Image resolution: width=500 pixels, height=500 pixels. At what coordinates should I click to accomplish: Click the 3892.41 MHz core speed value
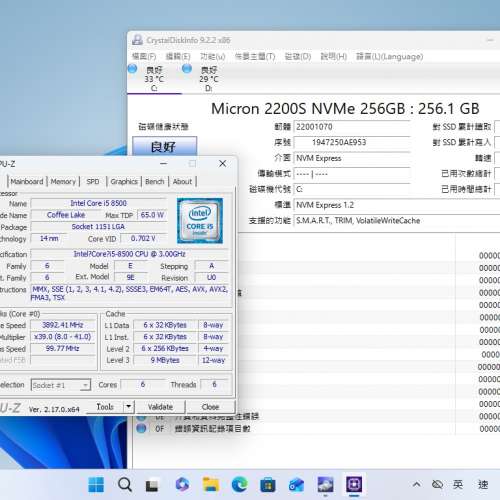coord(63,325)
